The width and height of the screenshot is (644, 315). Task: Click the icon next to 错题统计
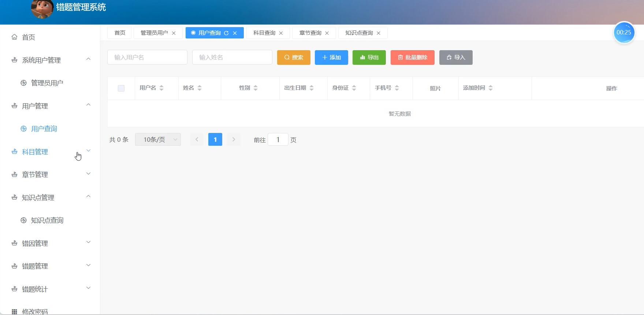14,289
